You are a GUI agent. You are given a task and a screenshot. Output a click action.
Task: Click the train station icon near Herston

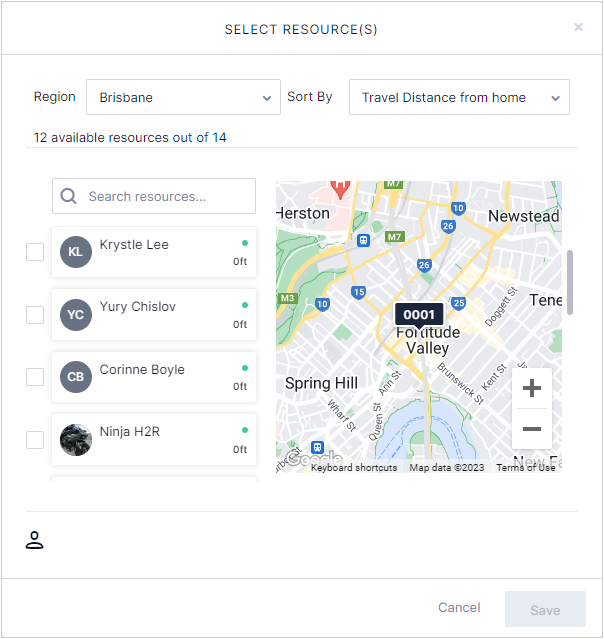pos(363,240)
